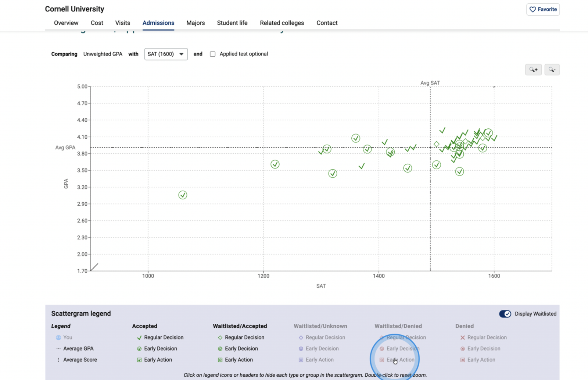
Task: Click Waitlisted/Unknown Regular Decision diamond icon
Action: [301, 337]
